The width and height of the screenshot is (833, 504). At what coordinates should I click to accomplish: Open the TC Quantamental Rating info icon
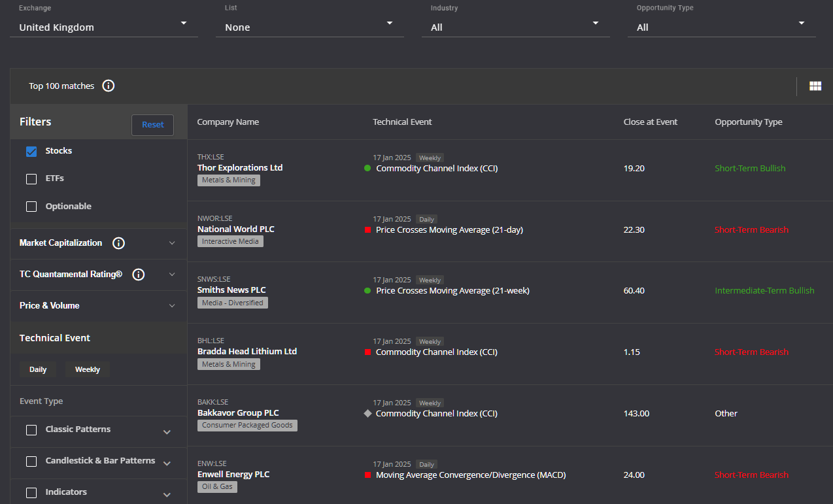pos(139,275)
